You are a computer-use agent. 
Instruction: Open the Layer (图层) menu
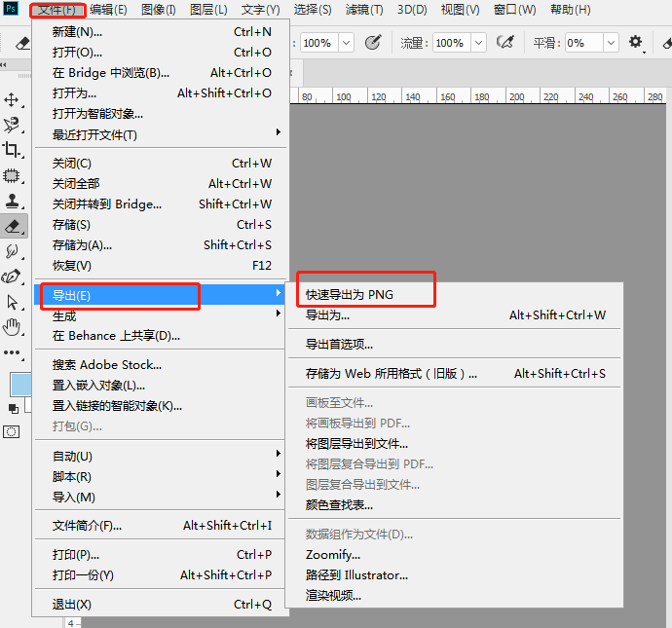pyautogui.click(x=208, y=10)
